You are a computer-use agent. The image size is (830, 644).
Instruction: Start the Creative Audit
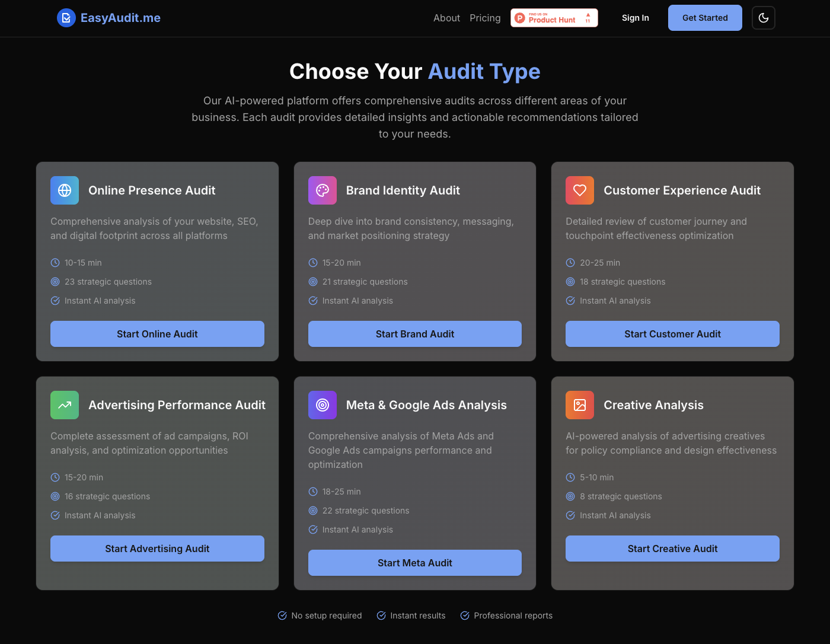click(x=672, y=549)
